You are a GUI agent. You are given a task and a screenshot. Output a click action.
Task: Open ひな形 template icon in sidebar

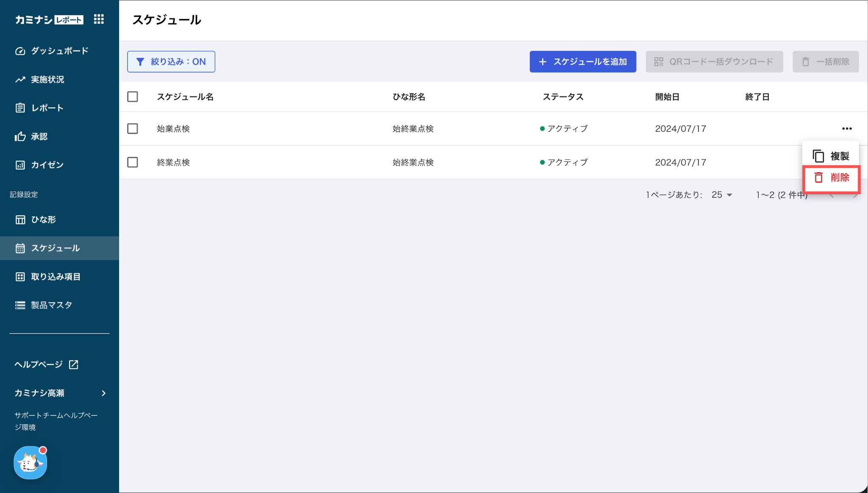20,220
